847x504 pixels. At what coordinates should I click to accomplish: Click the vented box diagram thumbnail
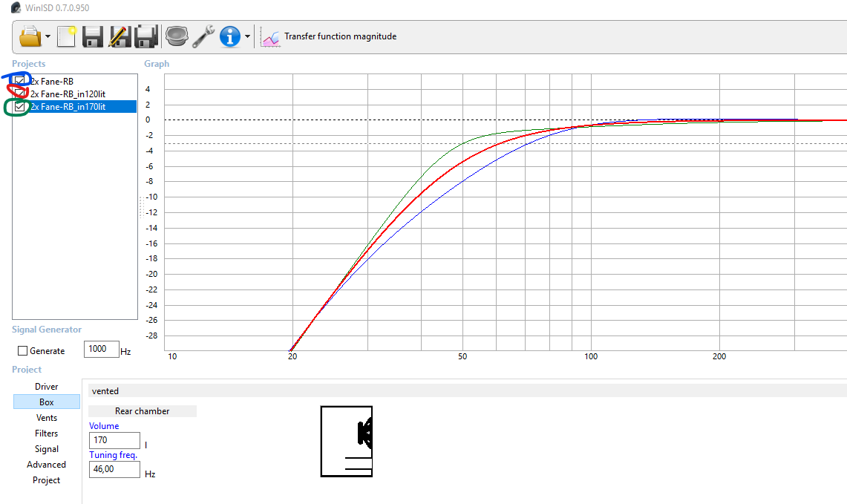coord(346,442)
